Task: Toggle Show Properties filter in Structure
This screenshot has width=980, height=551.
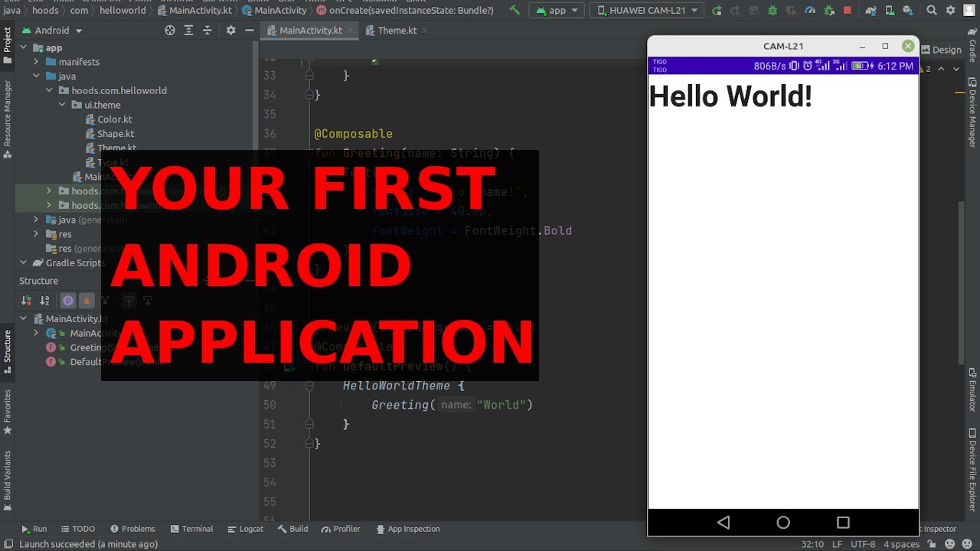Action: (68, 301)
